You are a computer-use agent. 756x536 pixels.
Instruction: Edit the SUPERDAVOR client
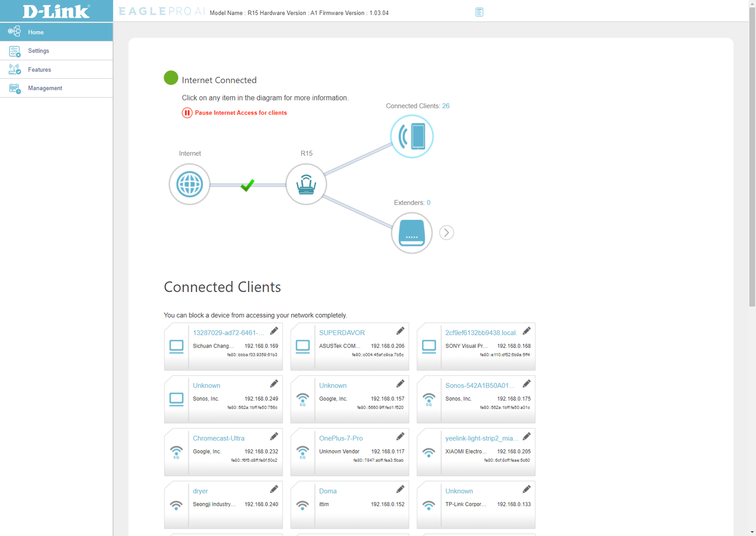[400, 331]
